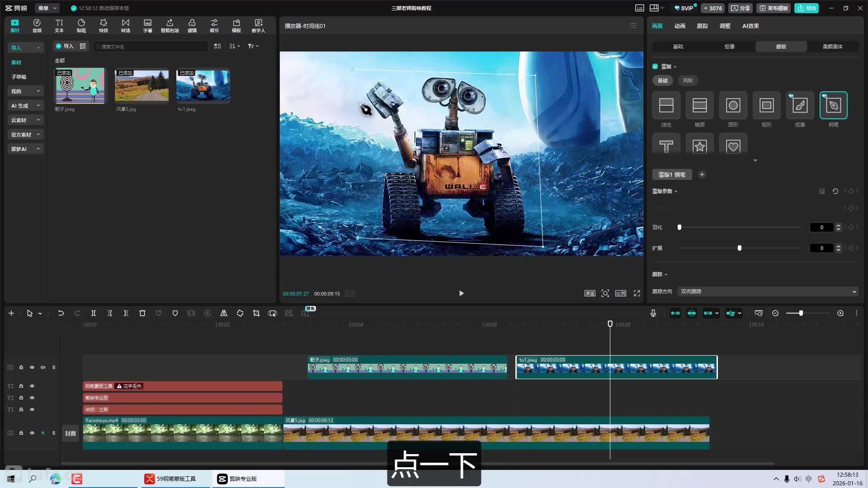Click the 导出 export button
This screenshot has width=868, height=488.
[807, 8]
